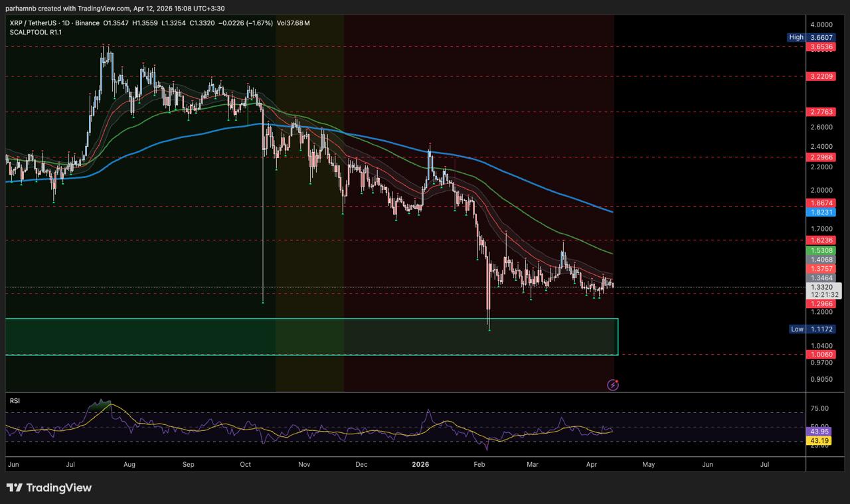Click the red 1.2966 price level label
Viewport: 850px width, 504px height.
click(x=820, y=303)
